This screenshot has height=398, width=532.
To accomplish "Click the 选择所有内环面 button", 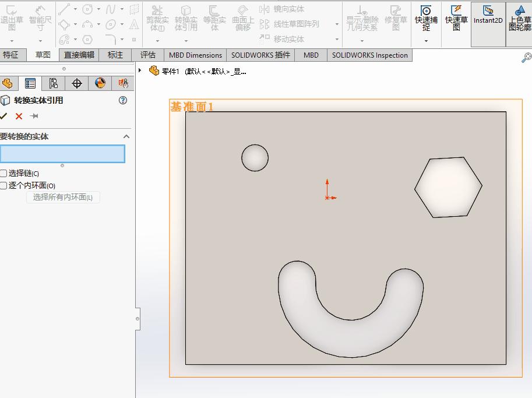I will click(64, 197).
